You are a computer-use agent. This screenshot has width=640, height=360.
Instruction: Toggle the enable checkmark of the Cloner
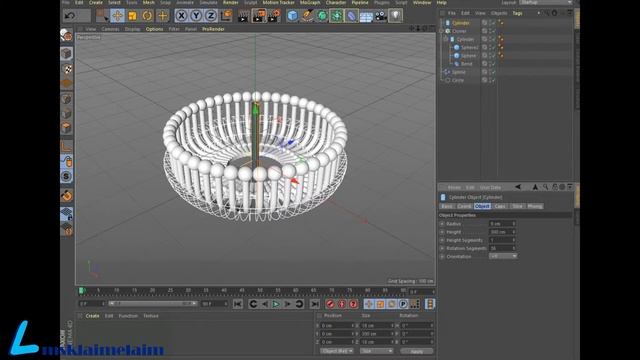492,31
